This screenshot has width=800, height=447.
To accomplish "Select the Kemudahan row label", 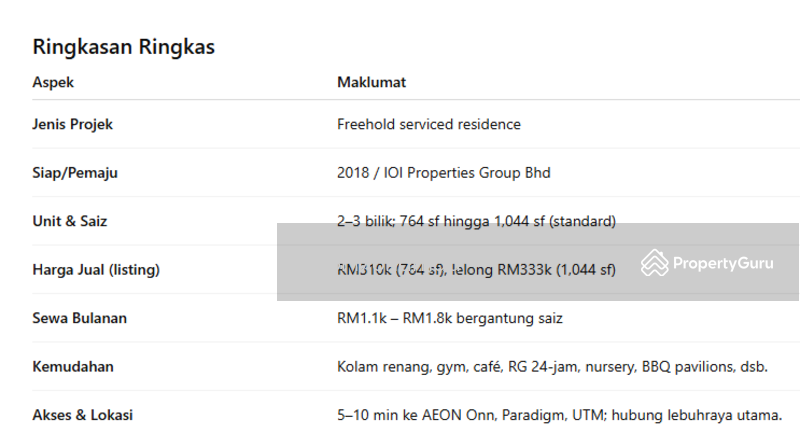I will 73,366.
